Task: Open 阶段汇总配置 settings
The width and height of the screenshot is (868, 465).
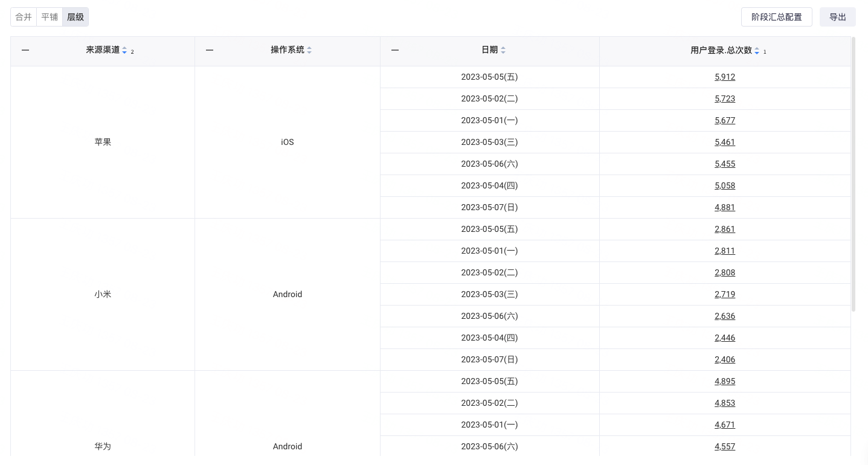Action: (777, 17)
